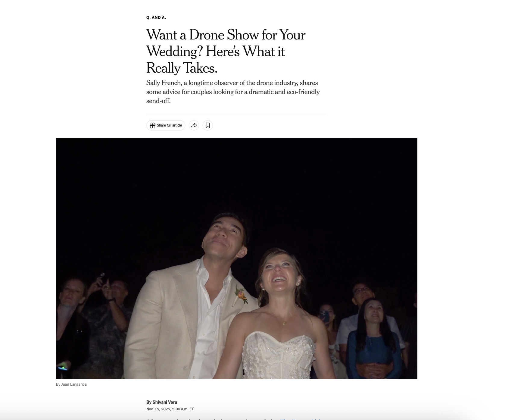Screen dimensions: 524x420
Task: Bookmark this story using the ribbon icon
Action: click(207, 125)
